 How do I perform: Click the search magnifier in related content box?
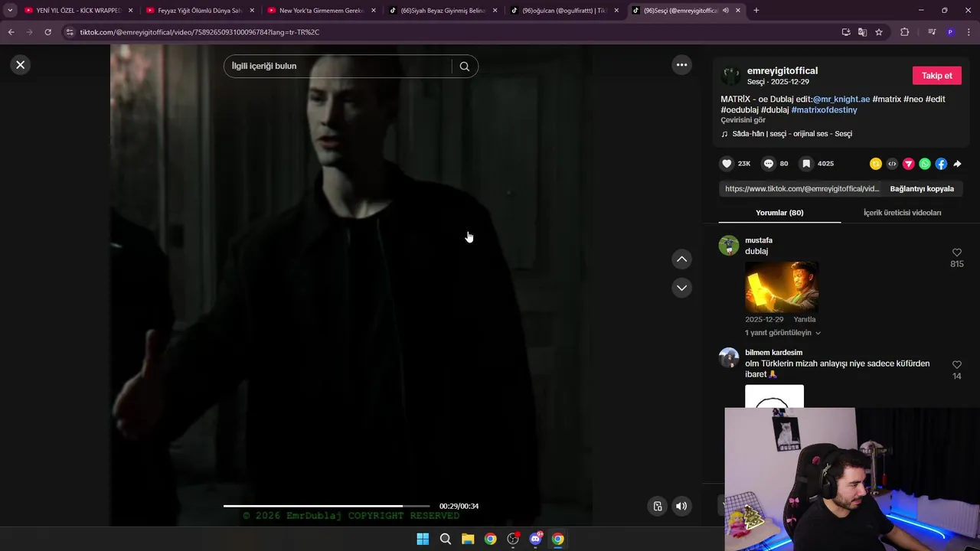coord(464,67)
